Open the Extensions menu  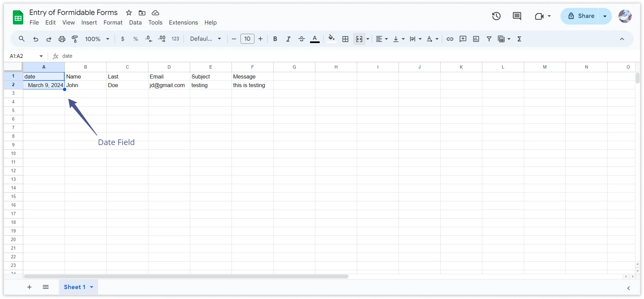pos(183,23)
